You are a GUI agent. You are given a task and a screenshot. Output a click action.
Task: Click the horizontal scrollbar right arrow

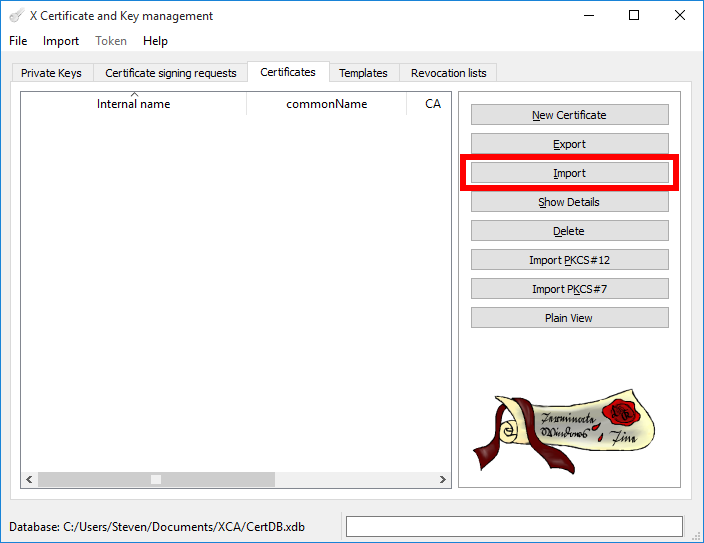coord(443,479)
